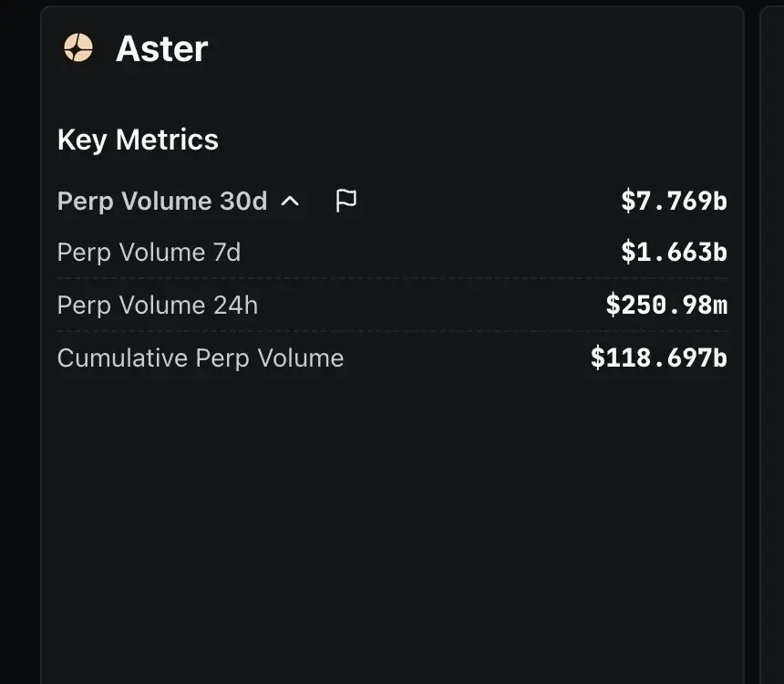Click empty area below Cumulative Perp Volume
The width and height of the screenshot is (784, 684).
click(393, 525)
